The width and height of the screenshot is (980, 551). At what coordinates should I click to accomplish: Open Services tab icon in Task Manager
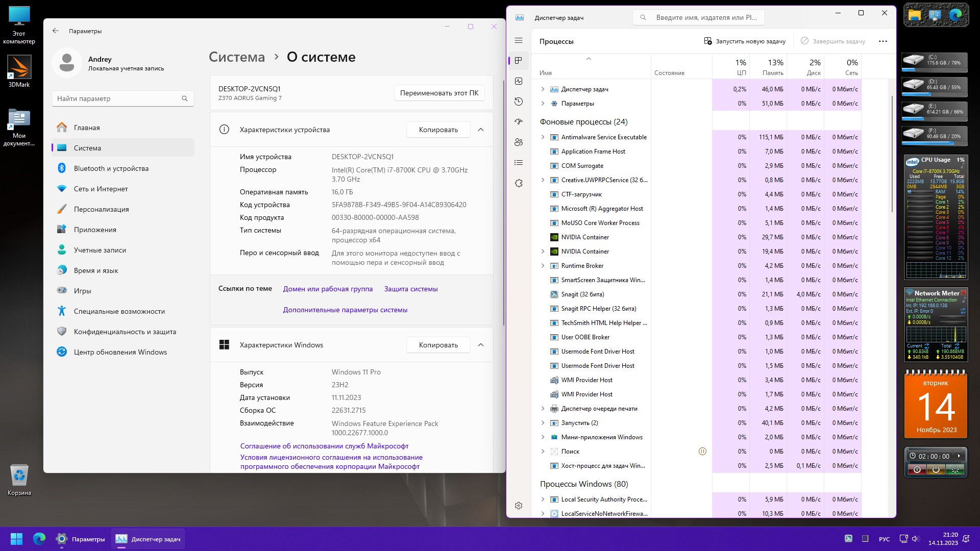point(519,183)
